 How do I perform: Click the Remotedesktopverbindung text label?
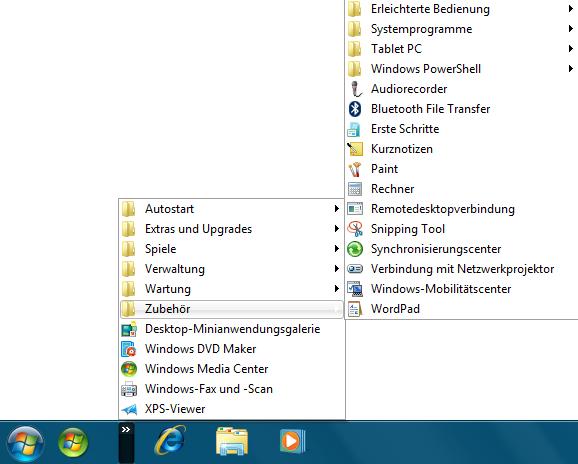[443, 209]
